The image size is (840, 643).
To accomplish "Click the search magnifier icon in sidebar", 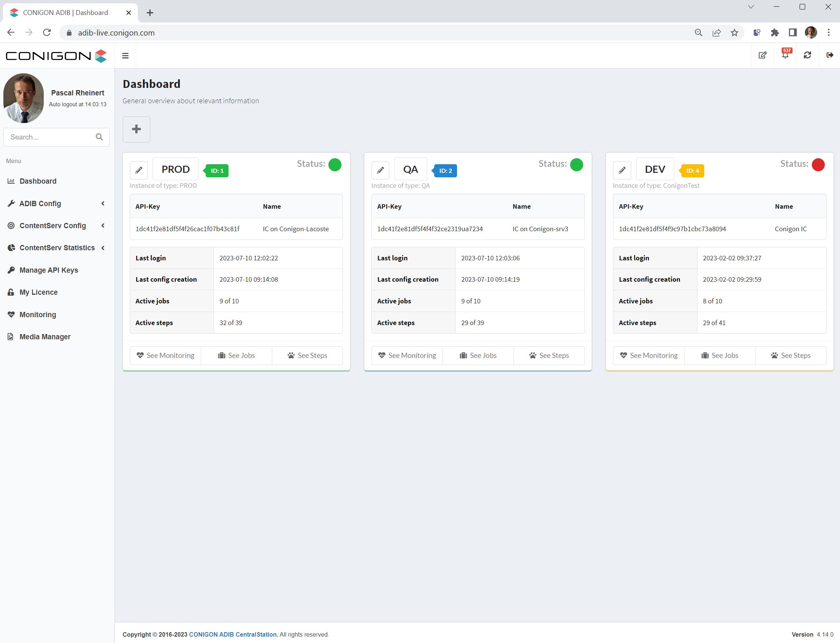I will [x=99, y=137].
